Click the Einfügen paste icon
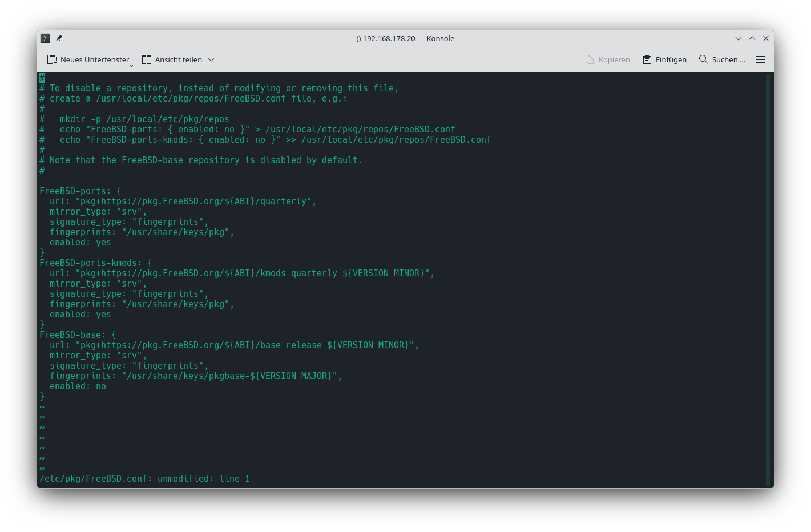The height and width of the screenshot is (532, 811). (x=647, y=59)
